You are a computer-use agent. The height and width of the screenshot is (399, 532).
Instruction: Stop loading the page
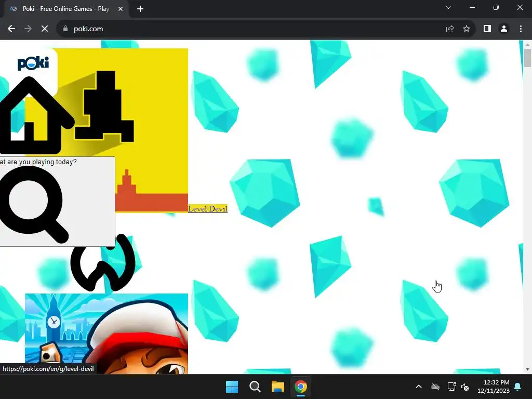tap(45, 29)
